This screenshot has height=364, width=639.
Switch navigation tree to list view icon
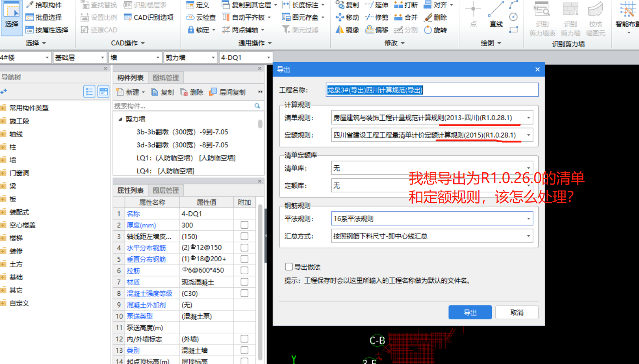89,92
